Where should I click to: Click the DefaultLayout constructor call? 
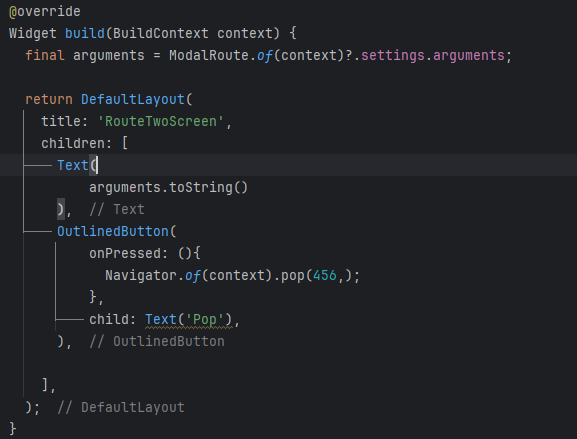coord(133,100)
